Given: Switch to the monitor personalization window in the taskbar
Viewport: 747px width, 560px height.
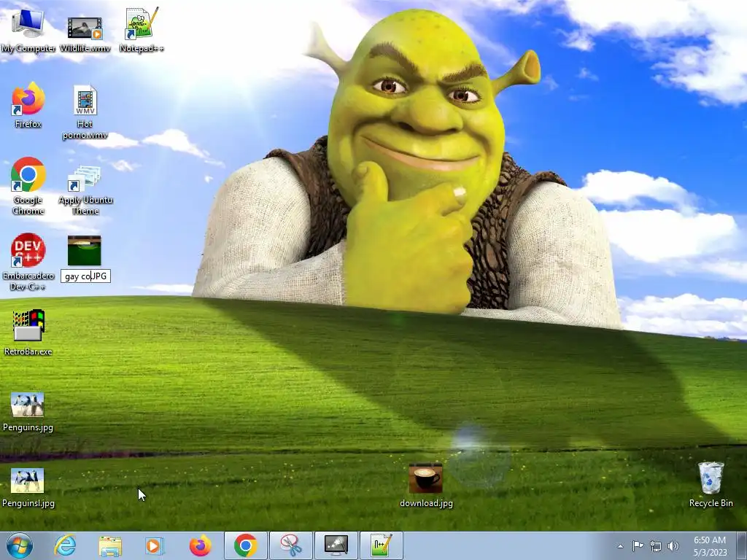Looking at the screenshot, I should [336, 545].
